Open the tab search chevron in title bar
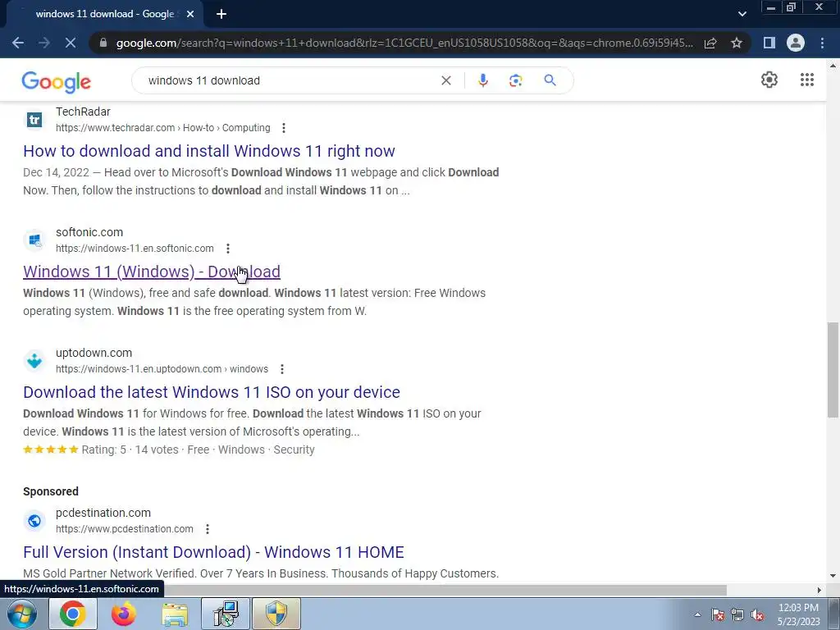The height and width of the screenshot is (630, 840). point(742,14)
